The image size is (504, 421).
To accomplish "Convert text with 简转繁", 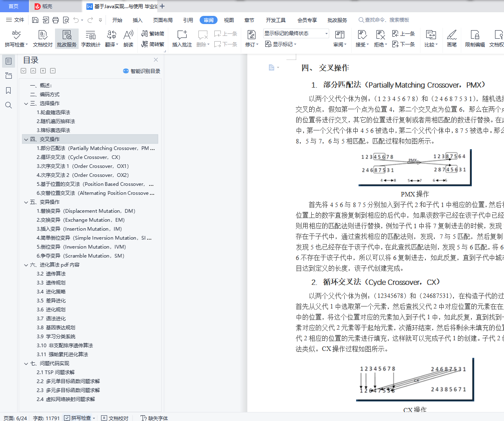I will tap(153, 44).
